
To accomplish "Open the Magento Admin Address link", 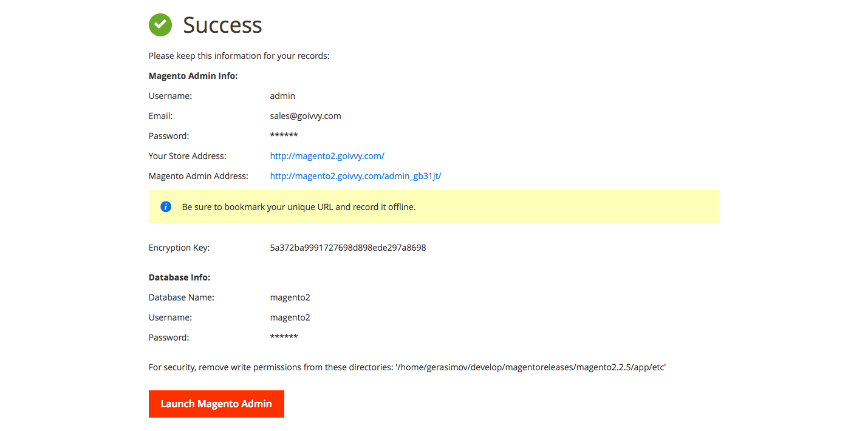I will click(355, 176).
